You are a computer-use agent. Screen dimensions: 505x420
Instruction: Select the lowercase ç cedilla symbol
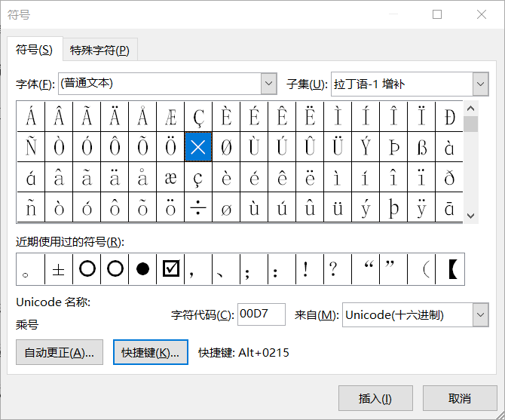tap(198, 177)
